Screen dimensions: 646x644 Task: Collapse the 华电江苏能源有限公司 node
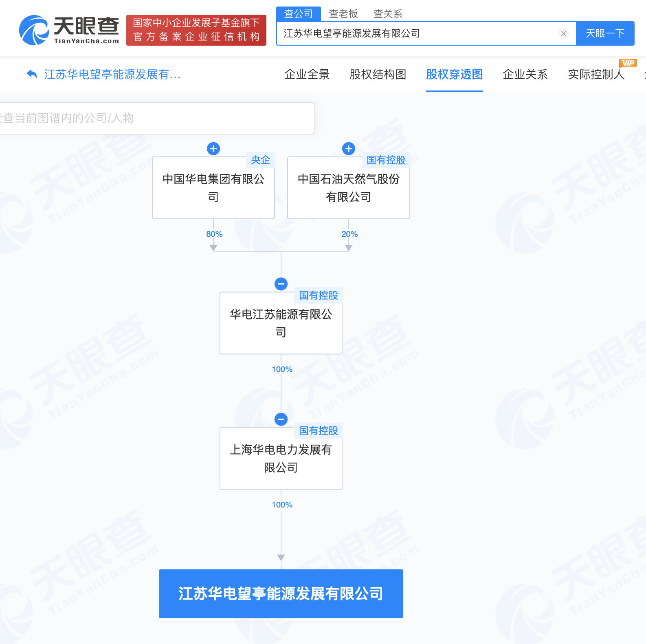click(281, 284)
